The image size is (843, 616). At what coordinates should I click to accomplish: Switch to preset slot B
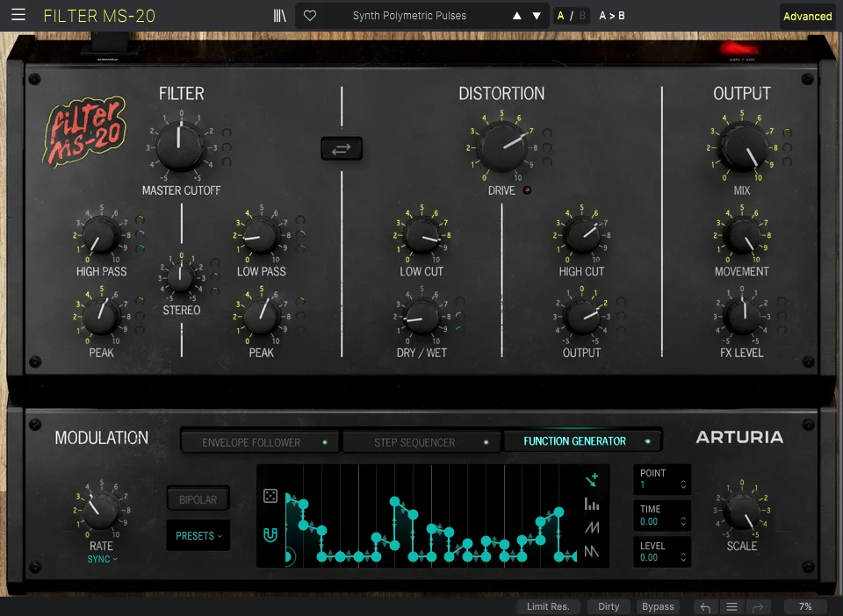click(x=582, y=16)
